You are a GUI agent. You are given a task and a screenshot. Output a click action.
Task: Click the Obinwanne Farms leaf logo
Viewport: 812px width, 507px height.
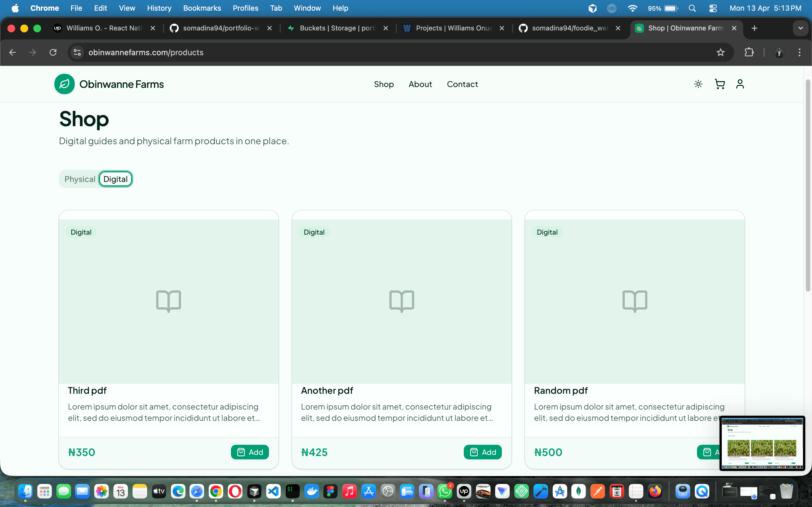click(64, 84)
